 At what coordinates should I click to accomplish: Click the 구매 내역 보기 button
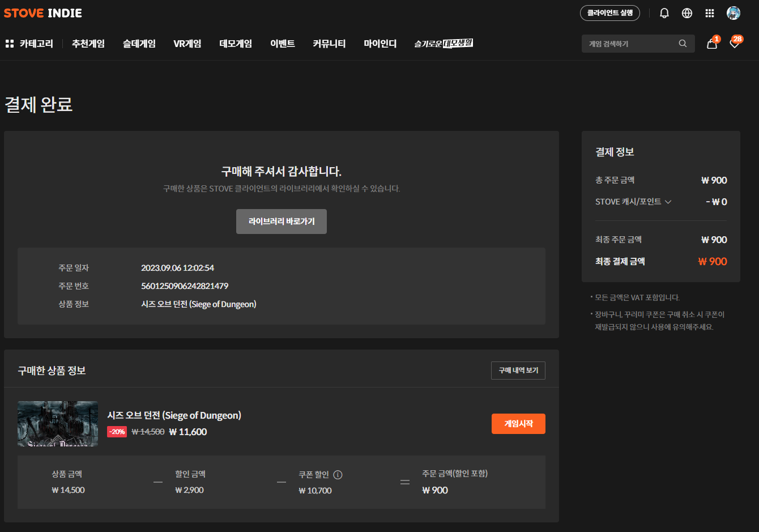[x=518, y=371]
